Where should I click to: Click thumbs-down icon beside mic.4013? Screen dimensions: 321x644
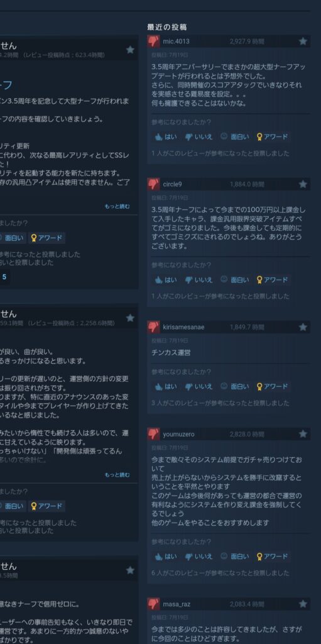(153, 41)
